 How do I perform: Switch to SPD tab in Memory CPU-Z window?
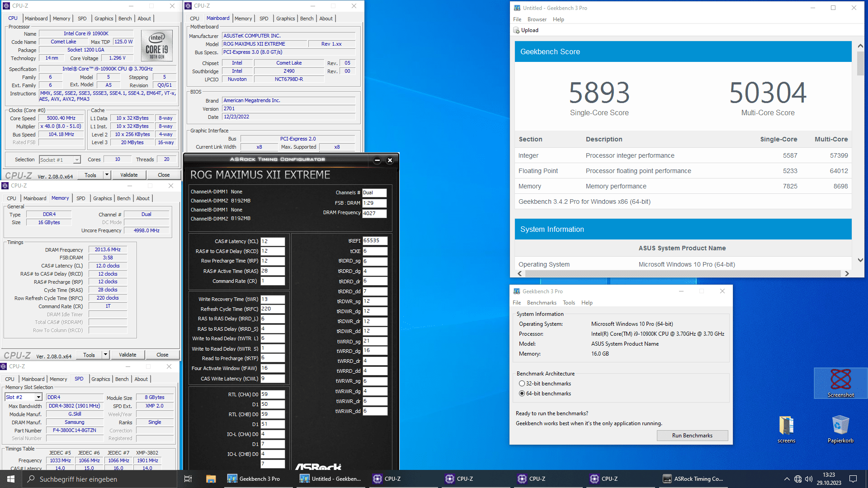tap(80, 198)
